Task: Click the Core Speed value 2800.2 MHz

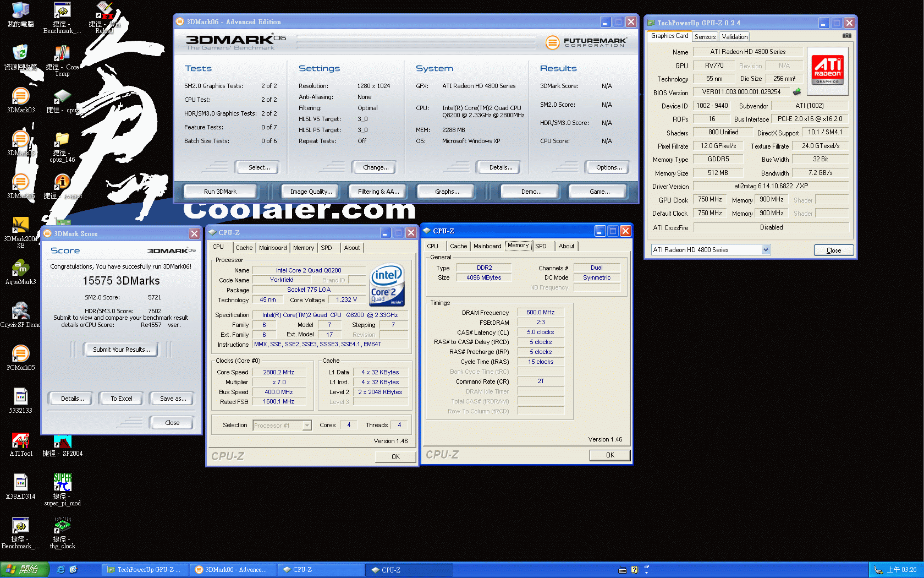Action: tap(279, 372)
